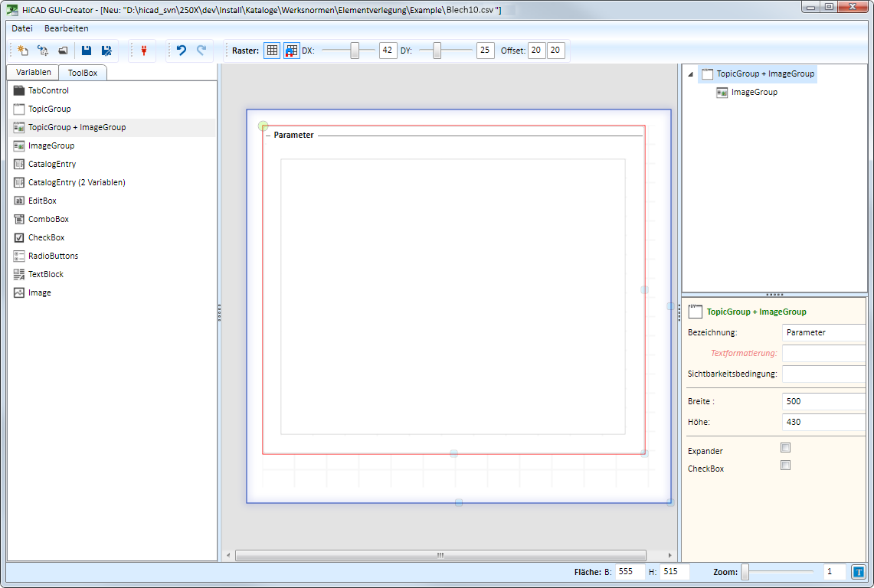This screenshot has width=874, height=588.
Task: Click the Open folder icon
Action: click(63, 51)
